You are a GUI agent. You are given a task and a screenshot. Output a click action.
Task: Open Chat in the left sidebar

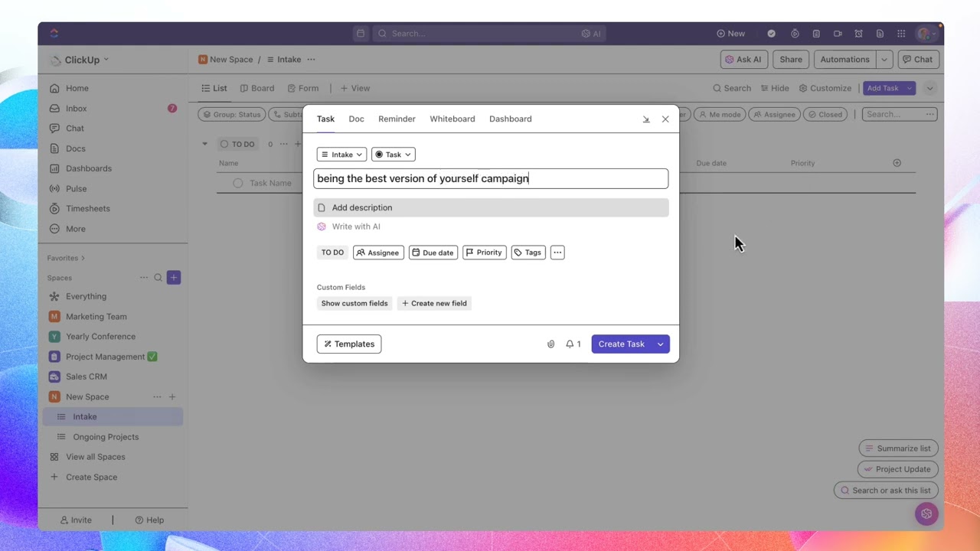click(74, 129)
